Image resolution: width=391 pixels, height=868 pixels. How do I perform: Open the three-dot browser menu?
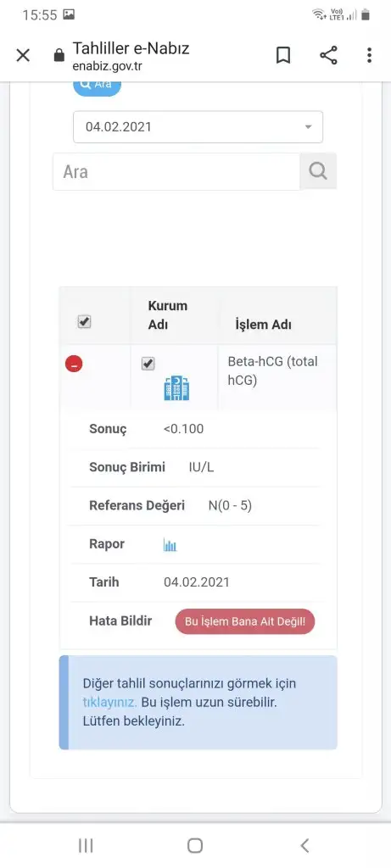coord(370,55)
